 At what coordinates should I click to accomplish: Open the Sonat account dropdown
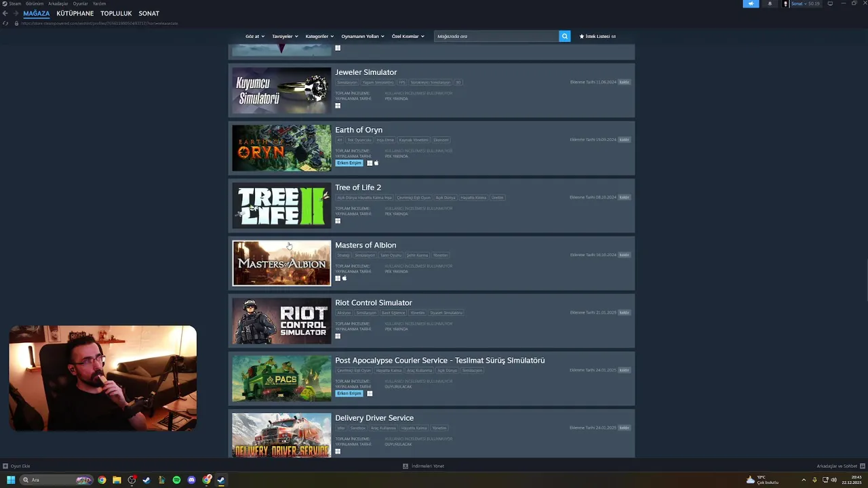tap(805, 3)
